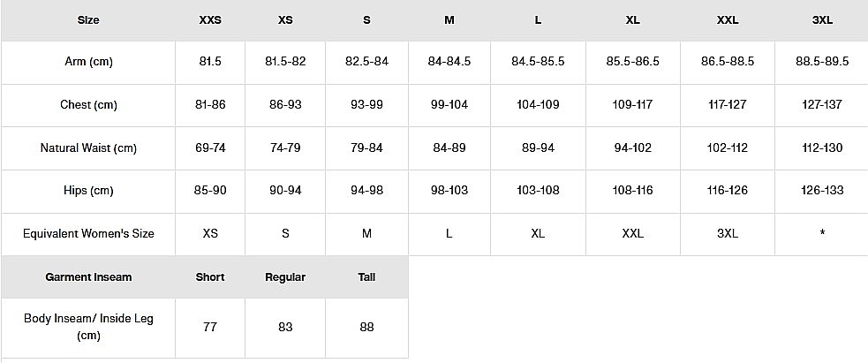
Task: Click the hips value 85-90 cell
Action: point(210,191)
